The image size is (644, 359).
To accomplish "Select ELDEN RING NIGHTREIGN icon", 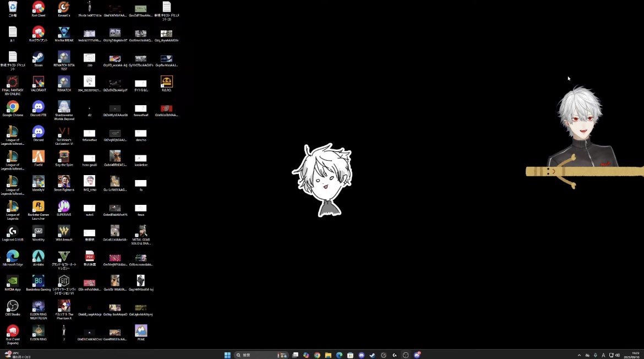I will [38, 309].
